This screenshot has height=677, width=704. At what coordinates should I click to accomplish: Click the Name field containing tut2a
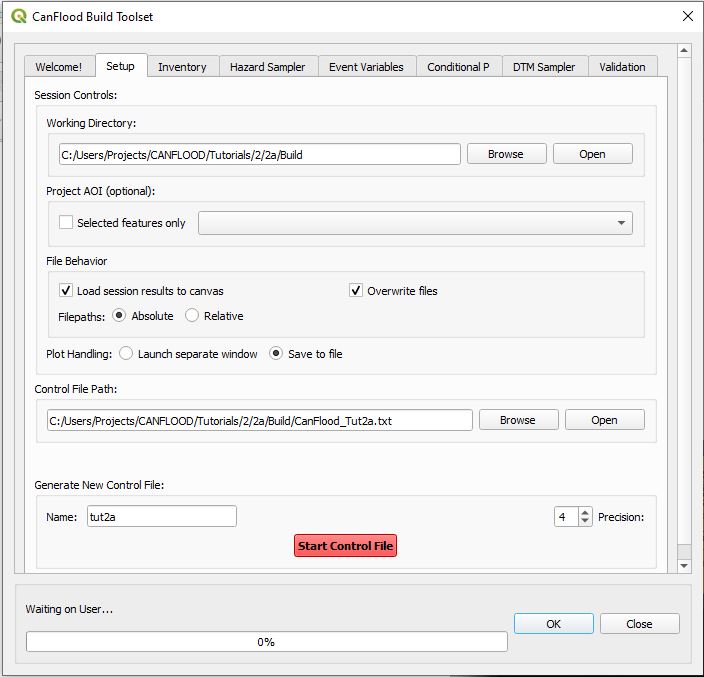click(x=162, y=516)
